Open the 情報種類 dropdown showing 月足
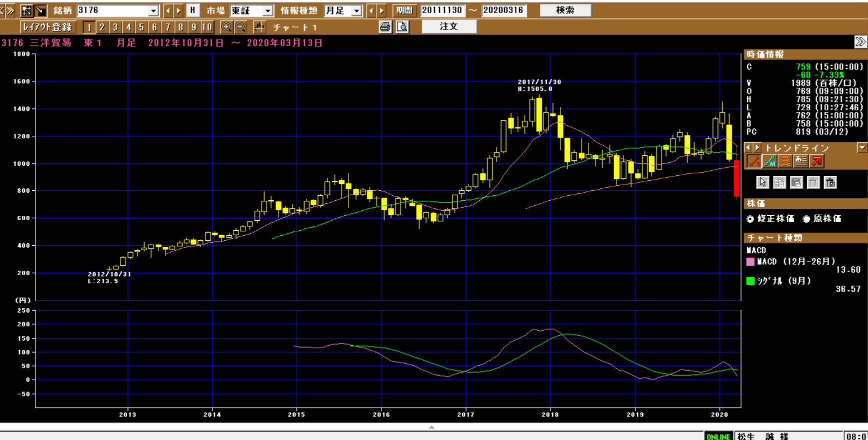 coord(356,11)
